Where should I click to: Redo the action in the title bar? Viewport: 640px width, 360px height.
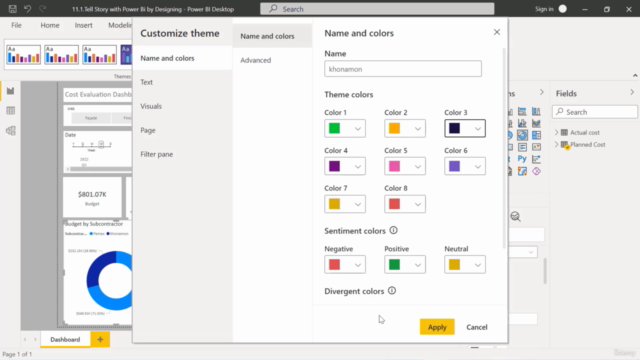point(42,9)
